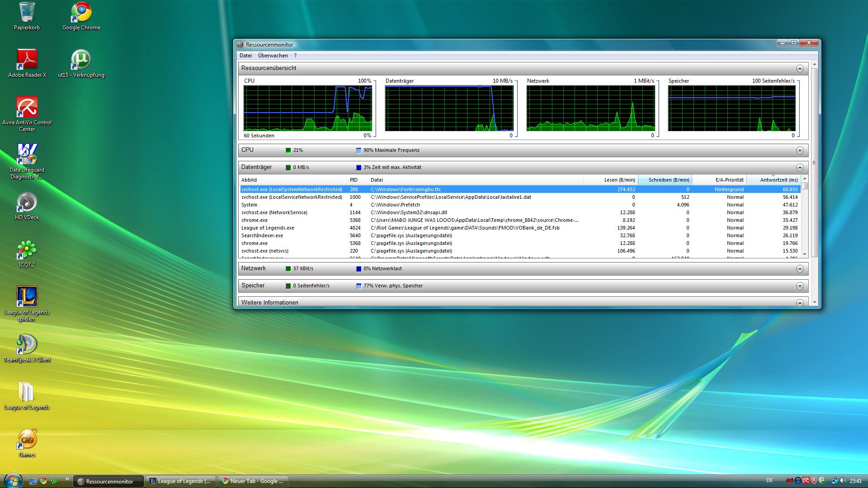Viewport: 868px width, 488px height.
Task: Select the Avira AntiVir Control Center icon
Action: point(27,114)
